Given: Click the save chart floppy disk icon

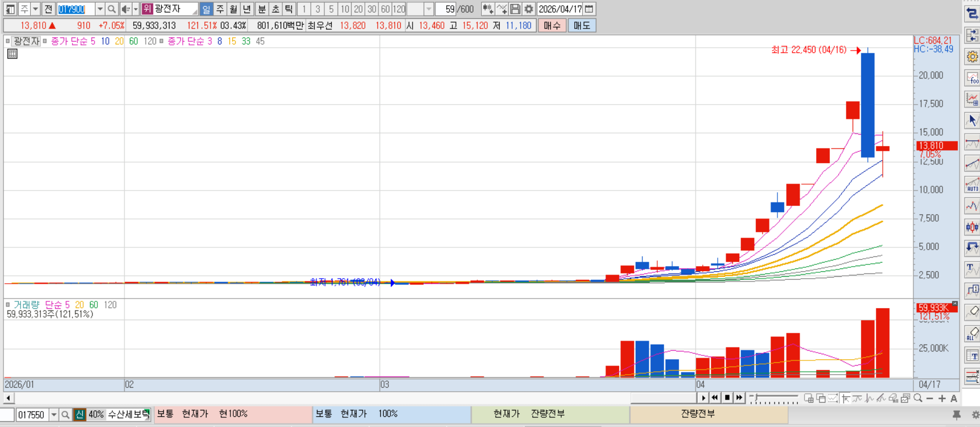Looking at the screenshot, I should pos(515,9).
